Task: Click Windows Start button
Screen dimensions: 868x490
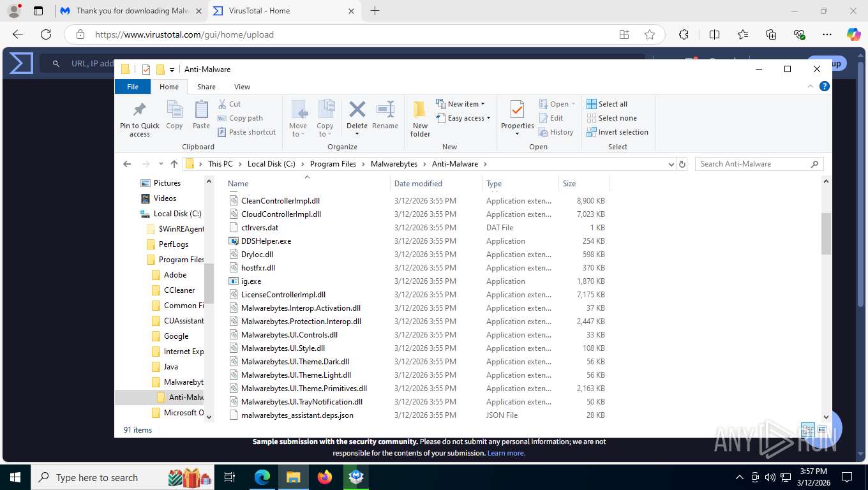Action: point(15,477)
